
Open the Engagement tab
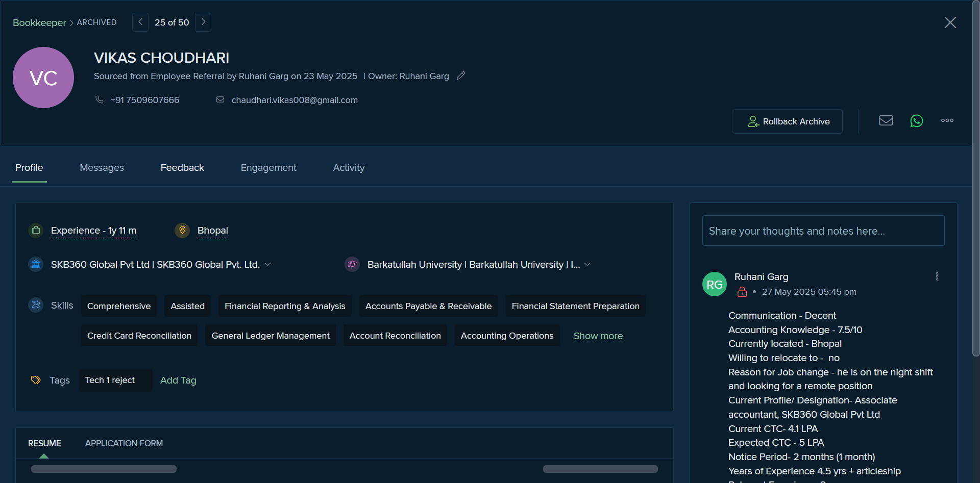[x=268, y=168]
